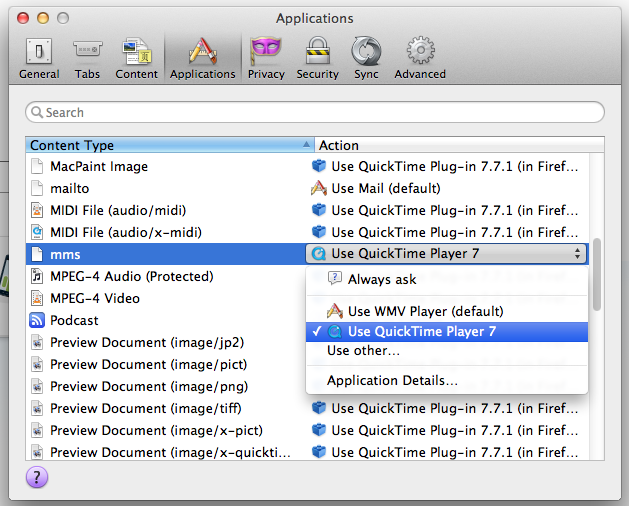Sort by the Action column header
This screenshot has height=506, width=629.
(x=459, y=145)
